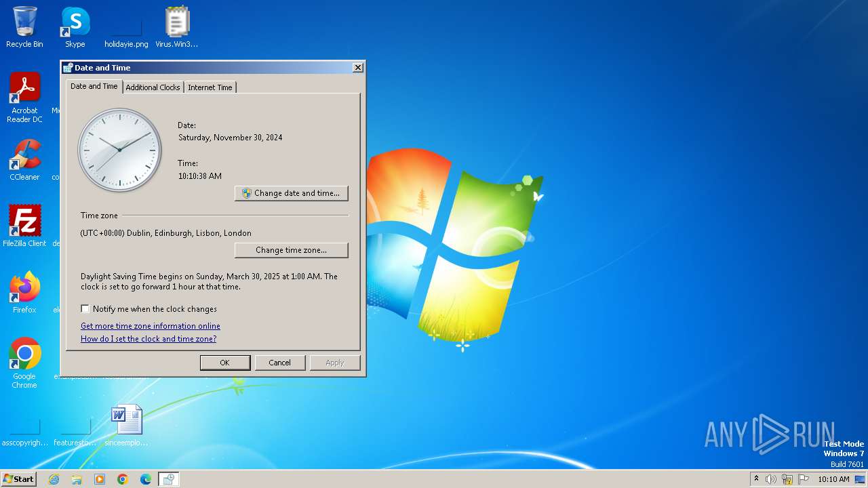Open the Acrobat Reader DC shortcut
Viewport: 868px width, 488px height.
(24, 97)
